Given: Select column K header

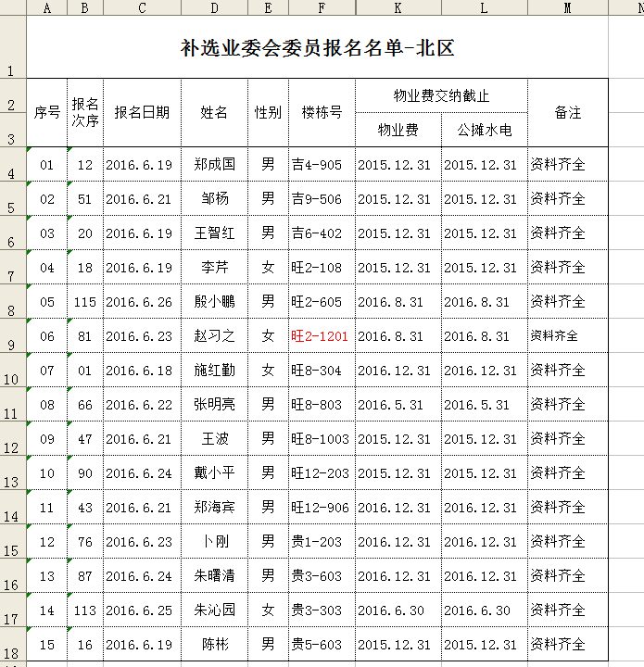Looking at the screenshot, I should click(398, 7).
